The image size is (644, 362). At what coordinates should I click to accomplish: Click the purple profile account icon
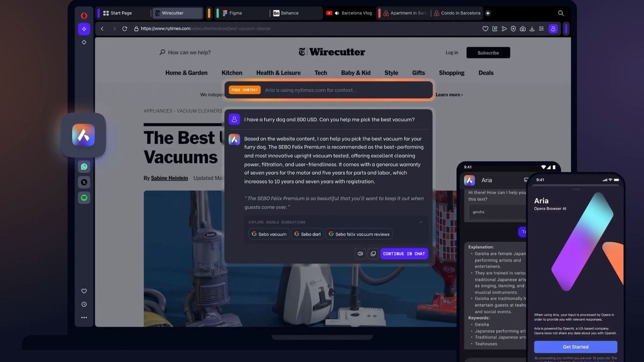553,29
